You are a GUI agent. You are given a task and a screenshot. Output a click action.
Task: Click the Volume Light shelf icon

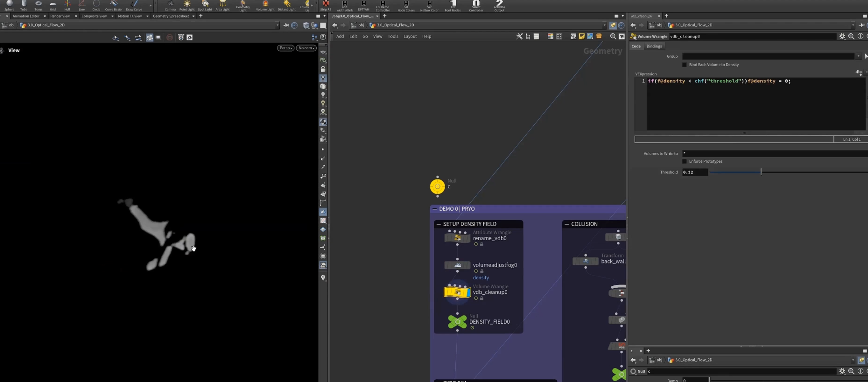265,6
